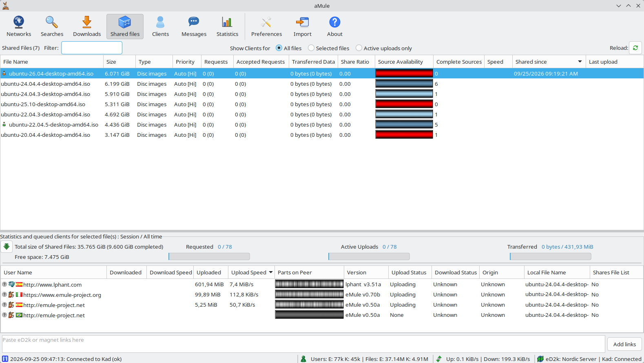Click the Complete Sources column header
This screenshot has height=363, width=644.
point(459,62)
